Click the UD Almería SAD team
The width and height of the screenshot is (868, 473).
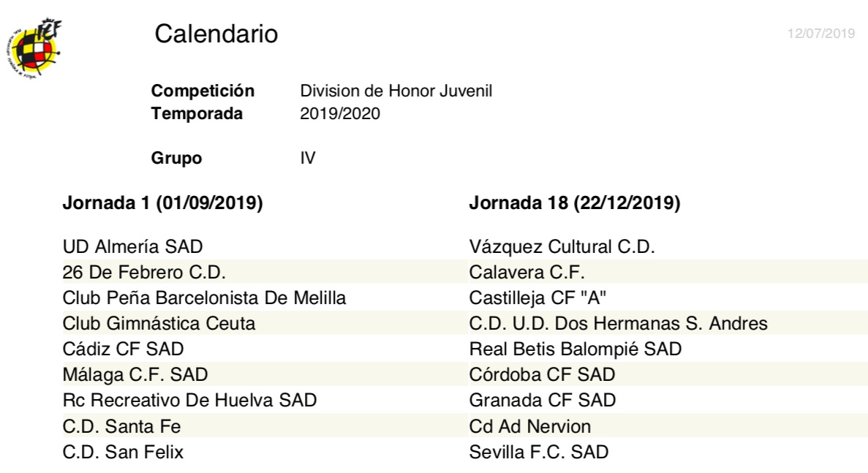132,246
